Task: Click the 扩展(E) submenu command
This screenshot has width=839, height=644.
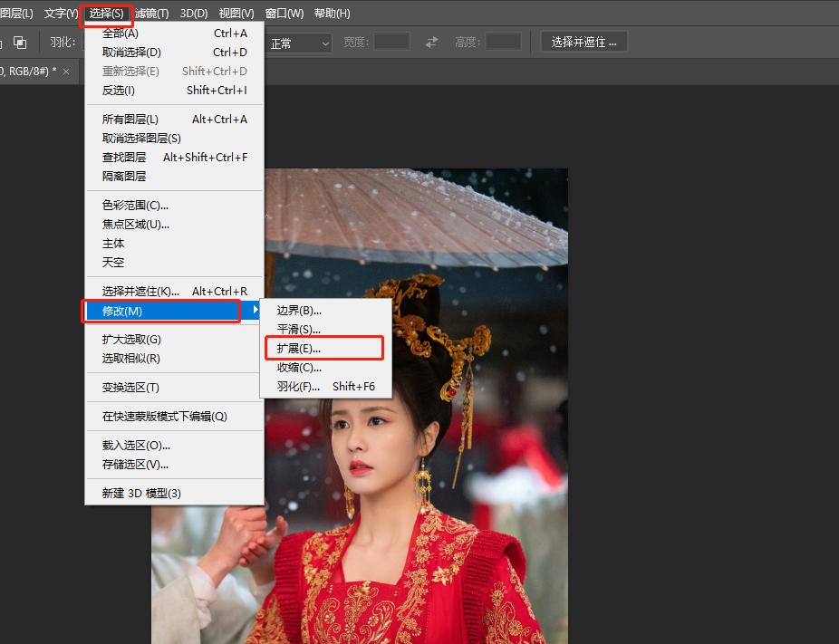Action: [297, 348]
